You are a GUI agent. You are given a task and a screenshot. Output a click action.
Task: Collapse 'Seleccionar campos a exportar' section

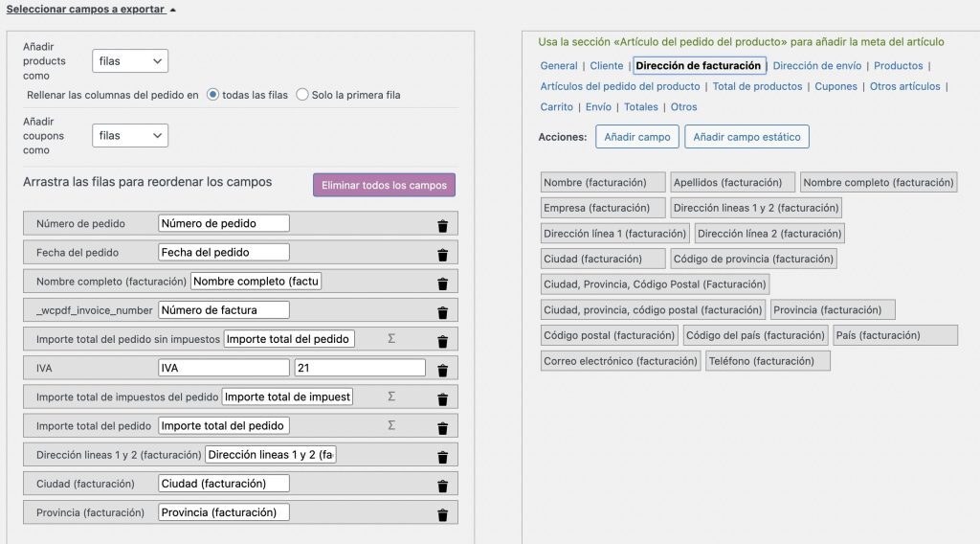pyautogui.click(x=91, y=9)
